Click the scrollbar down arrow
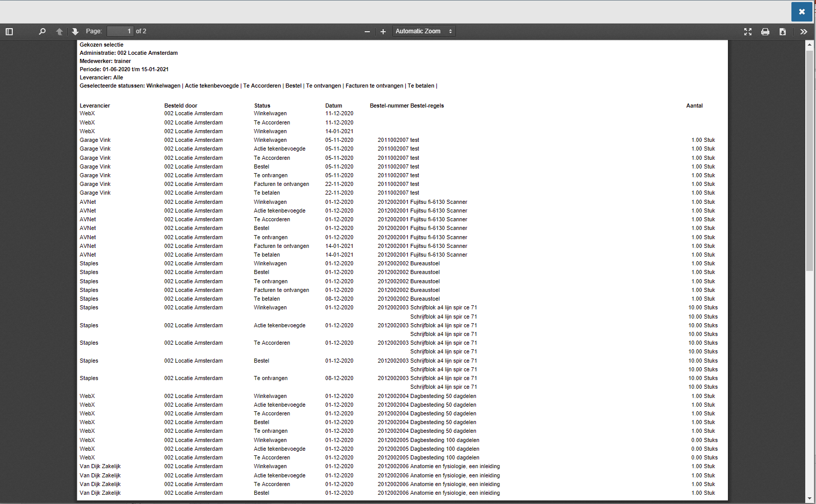 click(809, 498)
